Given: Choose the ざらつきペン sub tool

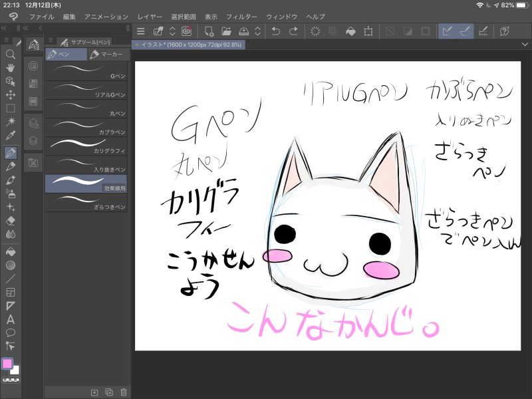Looking at the screenshot, I should click(x=86, y=203).
